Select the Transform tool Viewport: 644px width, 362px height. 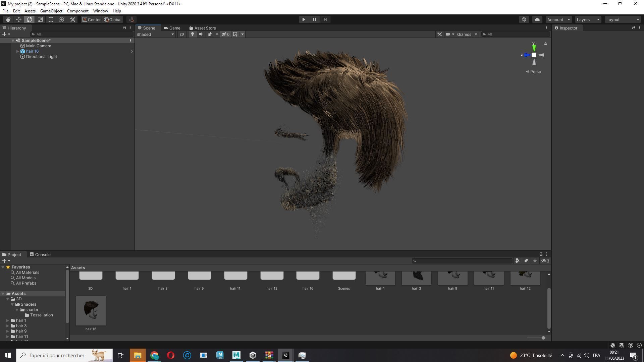pos(62,19)
